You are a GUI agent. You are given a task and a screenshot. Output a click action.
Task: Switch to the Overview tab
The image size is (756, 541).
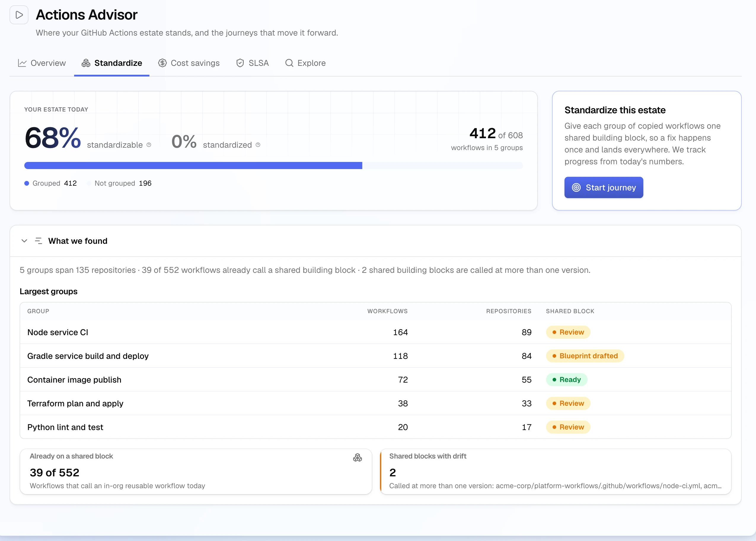pyautogui.click(x=42, y=63)
